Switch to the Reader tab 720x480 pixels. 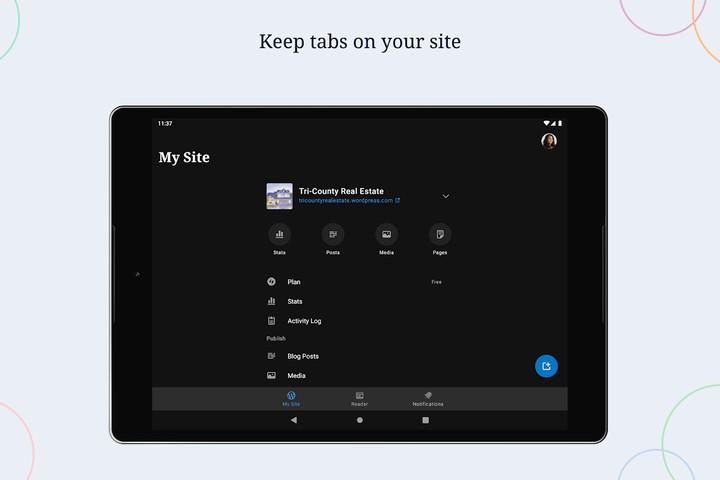click(x=359, y=398)
